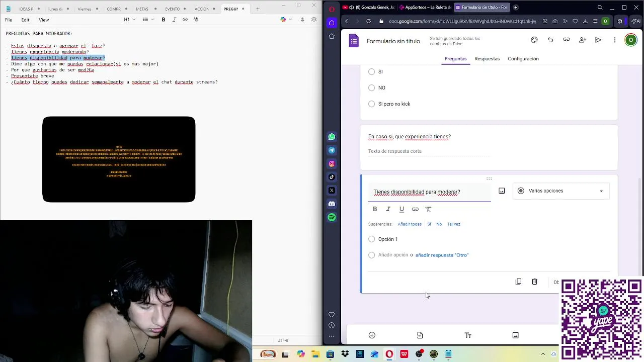Open Dropbox from the taskbar

pyautogui.click(x=345, y=354)
